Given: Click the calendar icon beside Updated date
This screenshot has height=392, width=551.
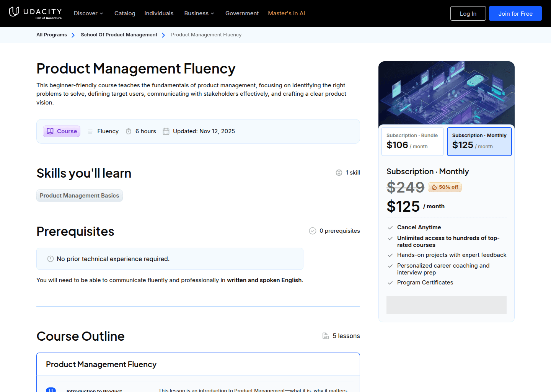Looking at the screenshot, I should 166,131.
